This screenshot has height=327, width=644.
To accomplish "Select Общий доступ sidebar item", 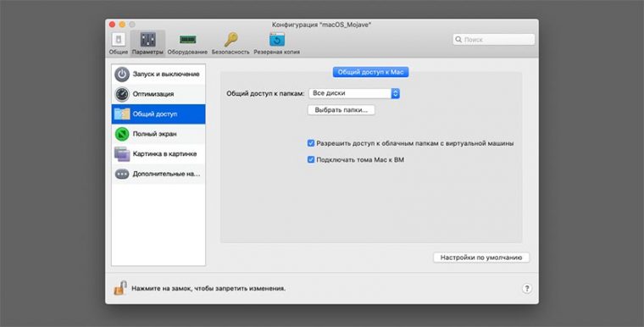I will [x=158, y=114].
